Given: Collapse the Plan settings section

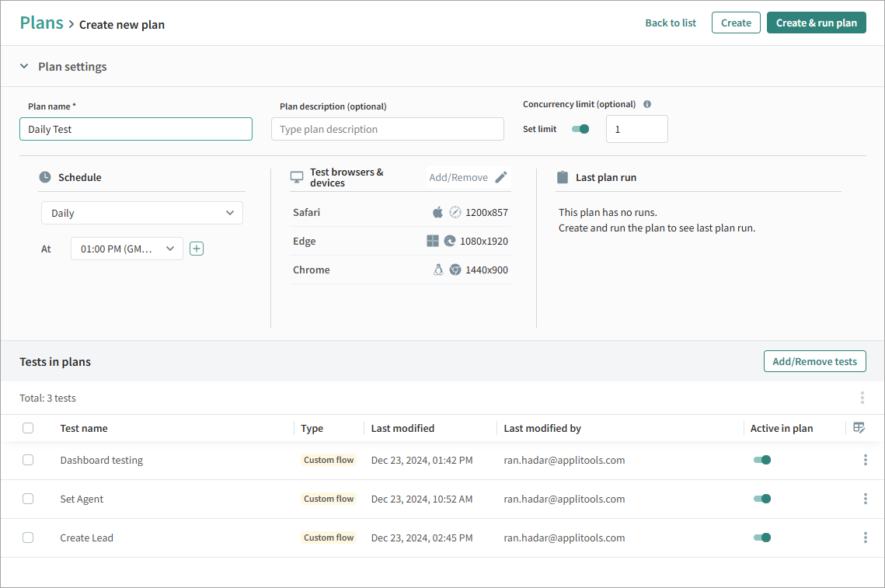Looking at the screenshot, I should click(24, 67).
